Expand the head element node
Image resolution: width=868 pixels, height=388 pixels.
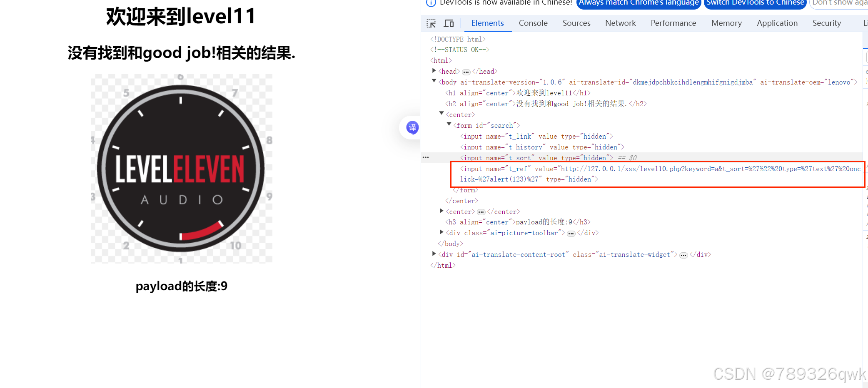pyautogui.click(x=434, y=71)
